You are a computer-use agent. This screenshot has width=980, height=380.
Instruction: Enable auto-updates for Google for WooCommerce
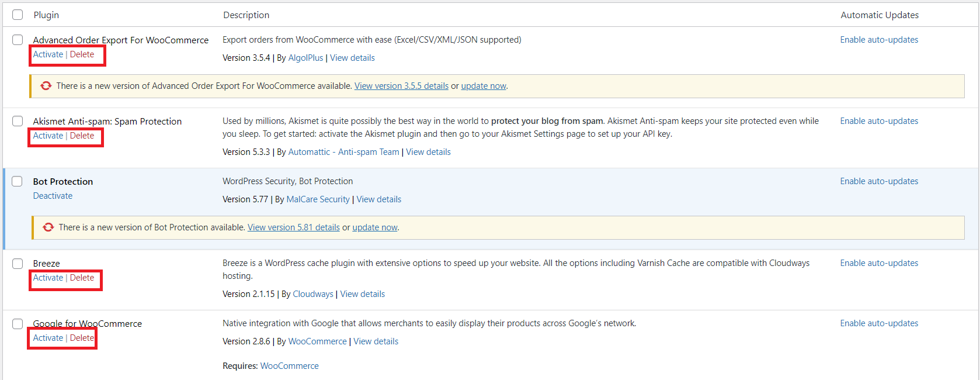(x=879, y=323)
